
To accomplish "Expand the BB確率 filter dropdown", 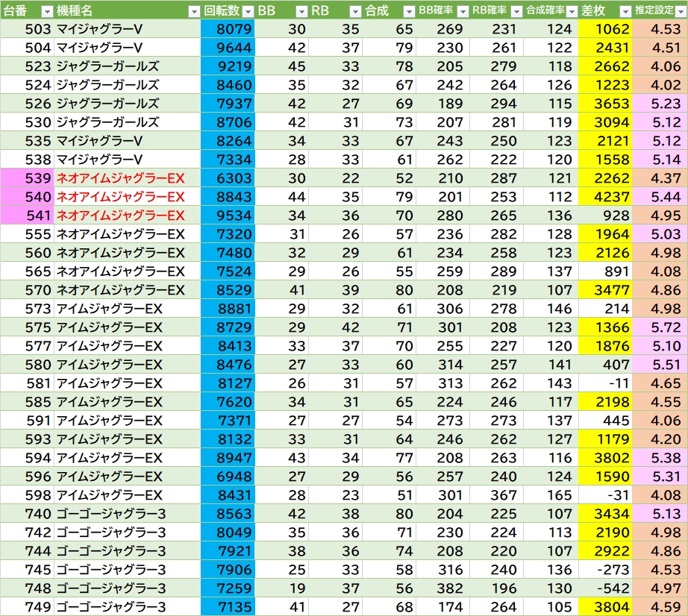I will click(463, 11).
